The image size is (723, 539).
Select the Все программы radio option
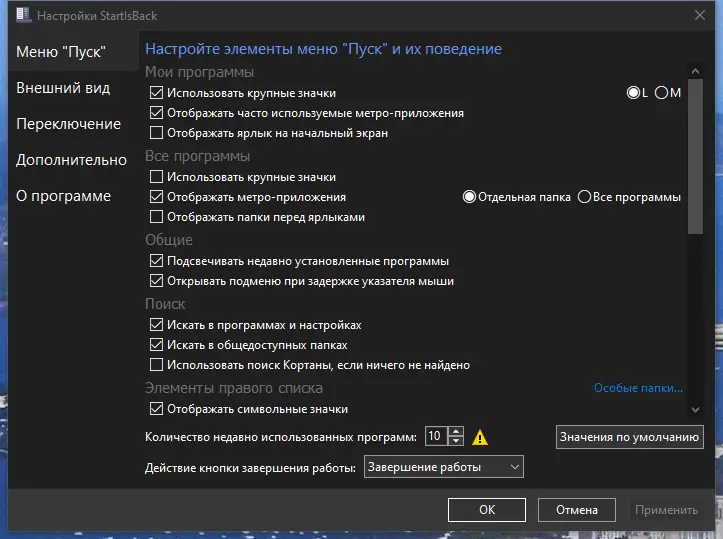pyautogui.click(x=584, y=197)
